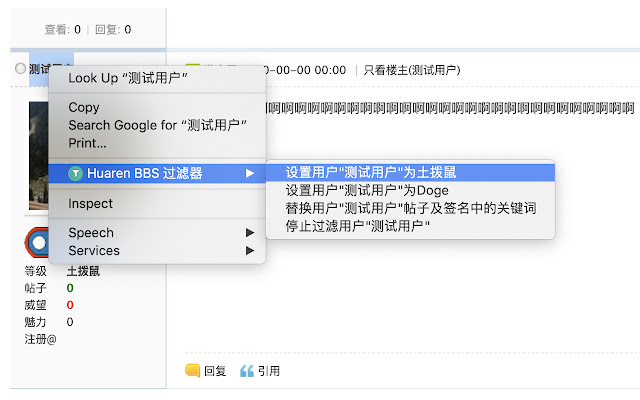This screenshot has width=640, height=400.
Task: Choose Look Up "测试用户" menu entry
Action: click(x=157, y=78)
